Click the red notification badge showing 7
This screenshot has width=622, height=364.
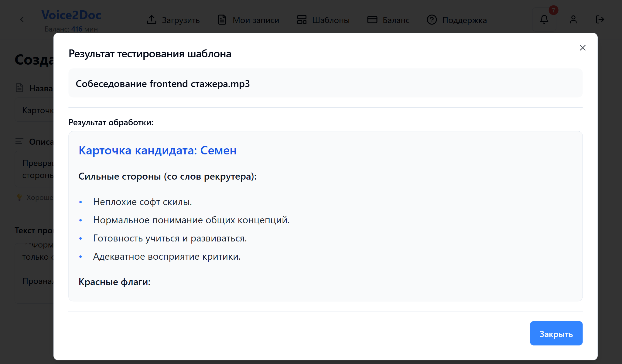(x=553, y=10)
